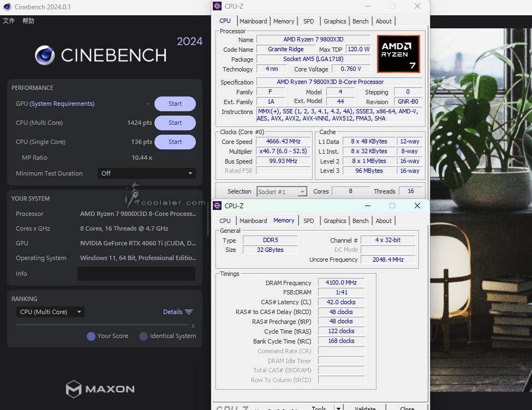Viewport: 532px width, 410px height.
Task: Minimize the lower CPU-Z window
Action: tap(367, 206)
